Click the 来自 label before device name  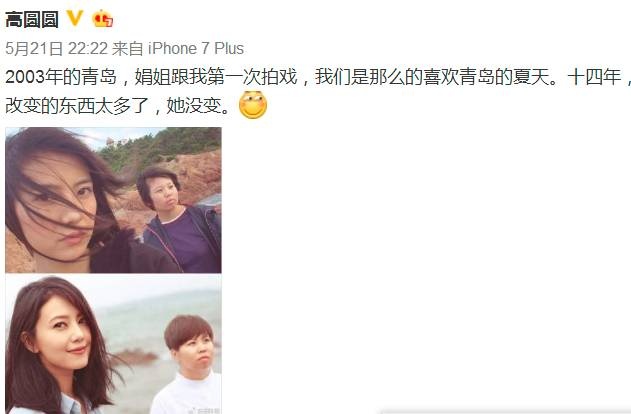(x=128, y=49)
